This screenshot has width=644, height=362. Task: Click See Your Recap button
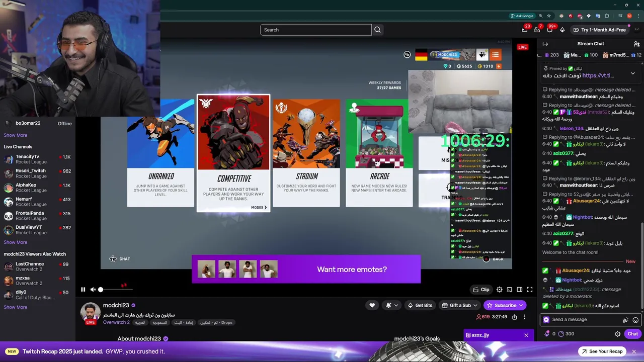coord(602,351)
